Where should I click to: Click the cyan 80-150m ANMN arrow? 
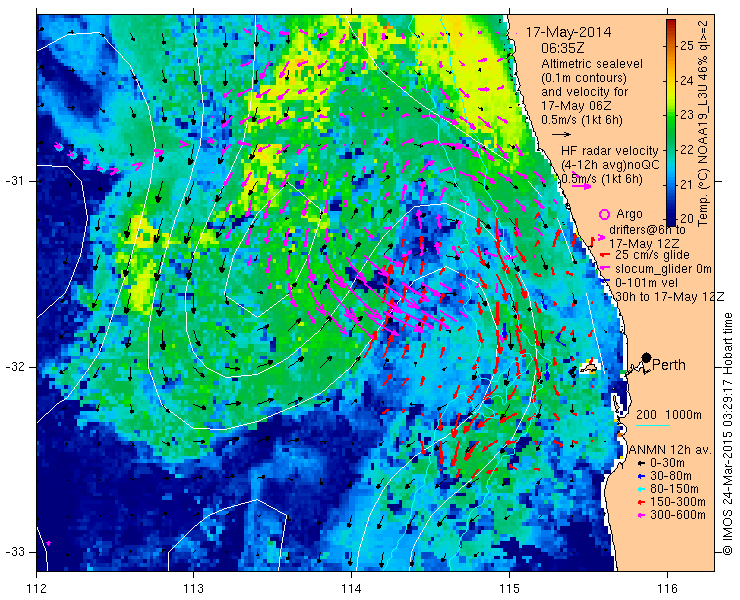pyautogui.click(x=641, y=489)
